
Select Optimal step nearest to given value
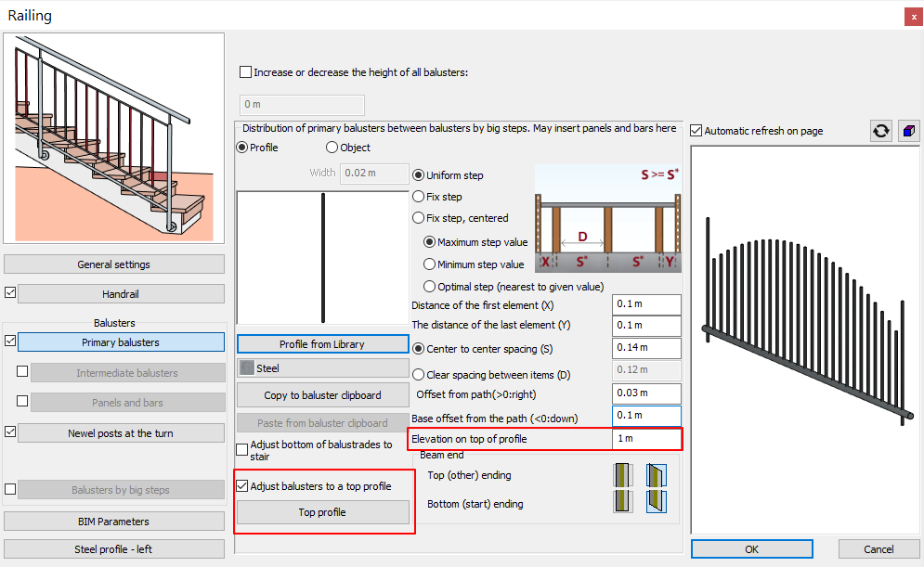click(x=430, y=287)
